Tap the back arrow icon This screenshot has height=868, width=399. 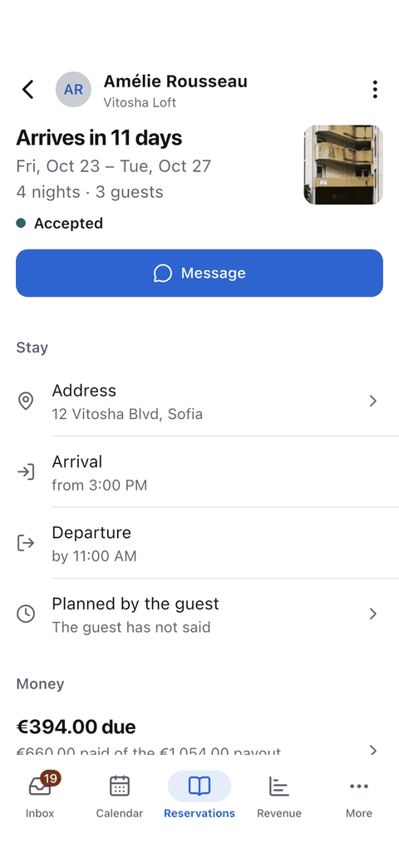click(27, 89)
